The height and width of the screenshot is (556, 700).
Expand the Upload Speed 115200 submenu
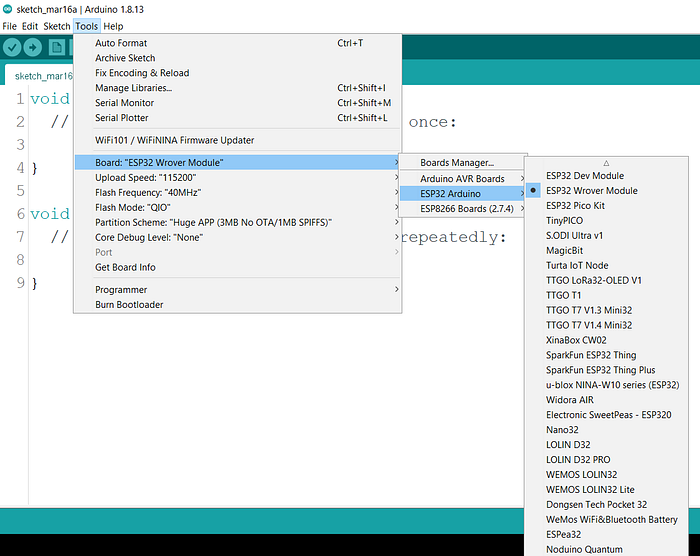pos(238,178)
